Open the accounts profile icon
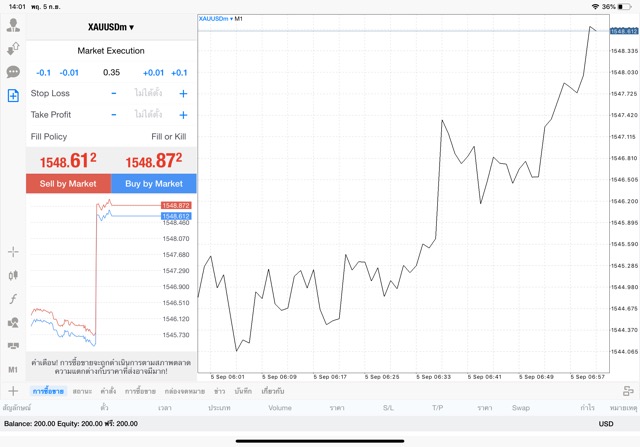 tap(13, 22)
